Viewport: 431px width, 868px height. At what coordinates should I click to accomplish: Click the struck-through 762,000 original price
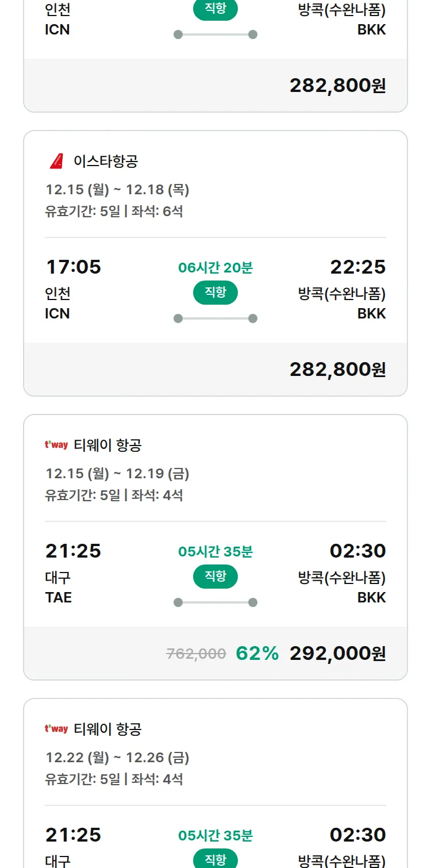click(x=196, y=654)
